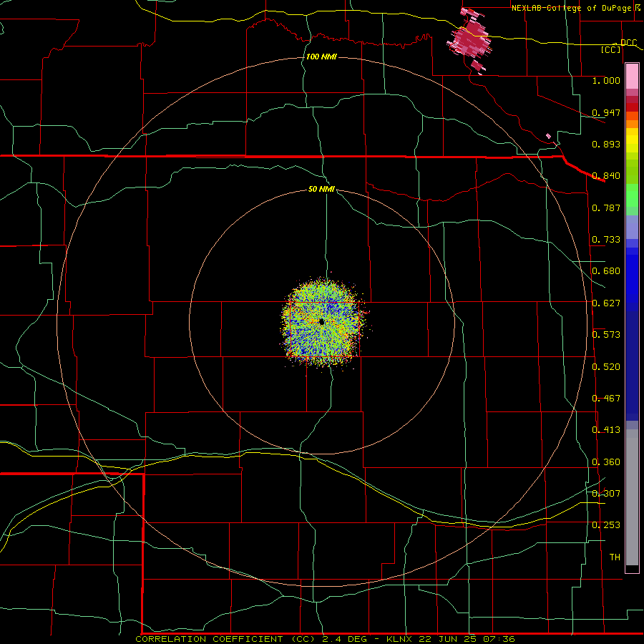The image size is (644, 644).
Task: Click the 0.573 legend value
Action: tap(606, 334)
